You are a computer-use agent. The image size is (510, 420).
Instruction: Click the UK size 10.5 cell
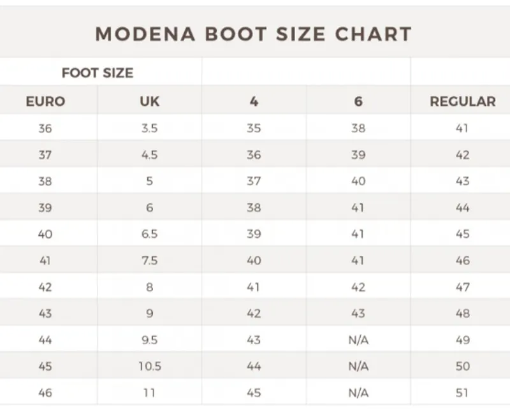149,366
